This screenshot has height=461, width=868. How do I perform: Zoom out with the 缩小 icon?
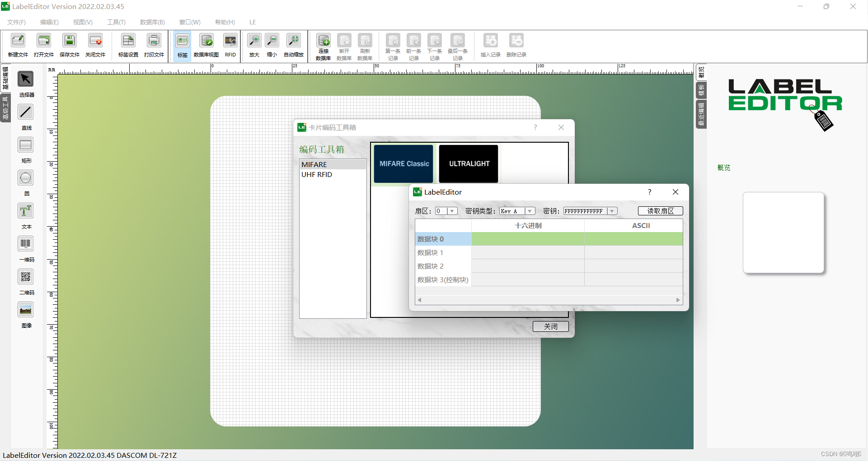272,41
